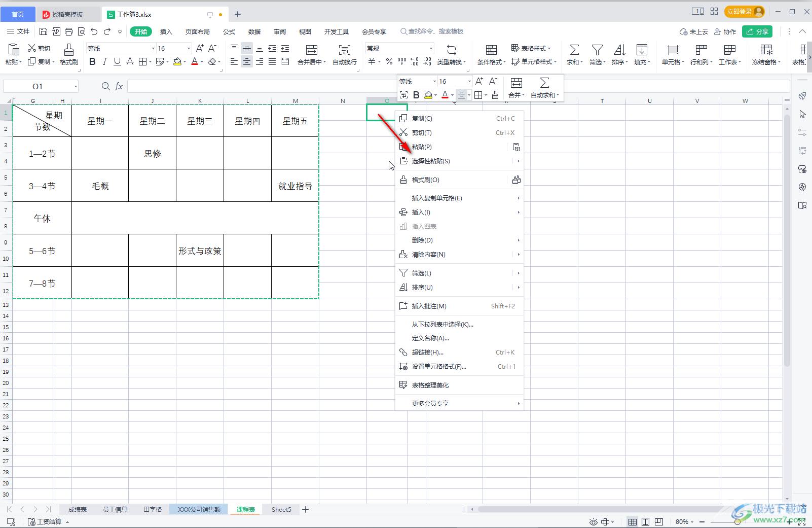
Task: Switch to Normal view in status bar
Action: [x=633, y=521]
